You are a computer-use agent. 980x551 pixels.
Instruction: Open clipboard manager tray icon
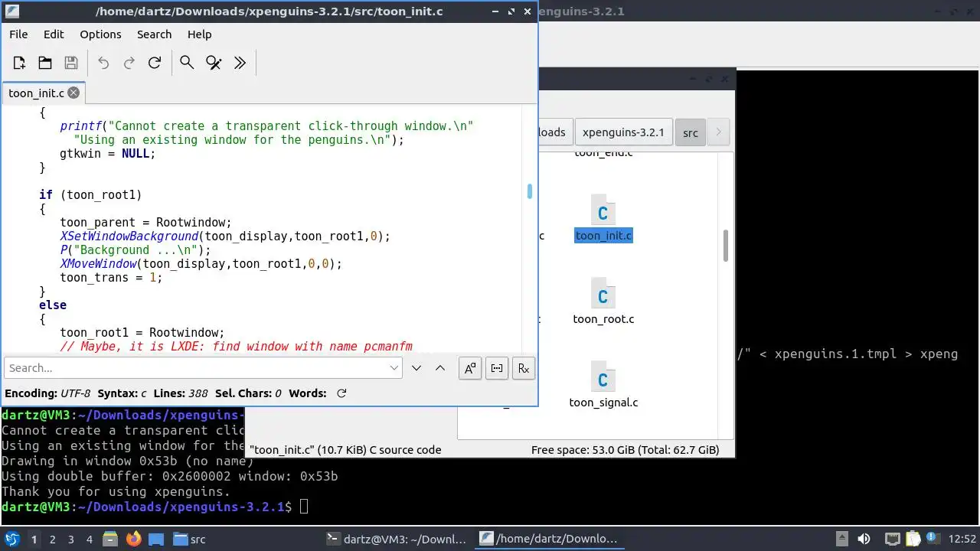[x=913, y=540]
